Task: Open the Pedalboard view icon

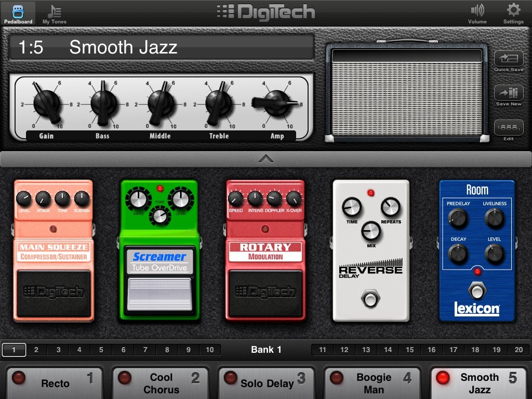Action: click(x=18, y=14)
